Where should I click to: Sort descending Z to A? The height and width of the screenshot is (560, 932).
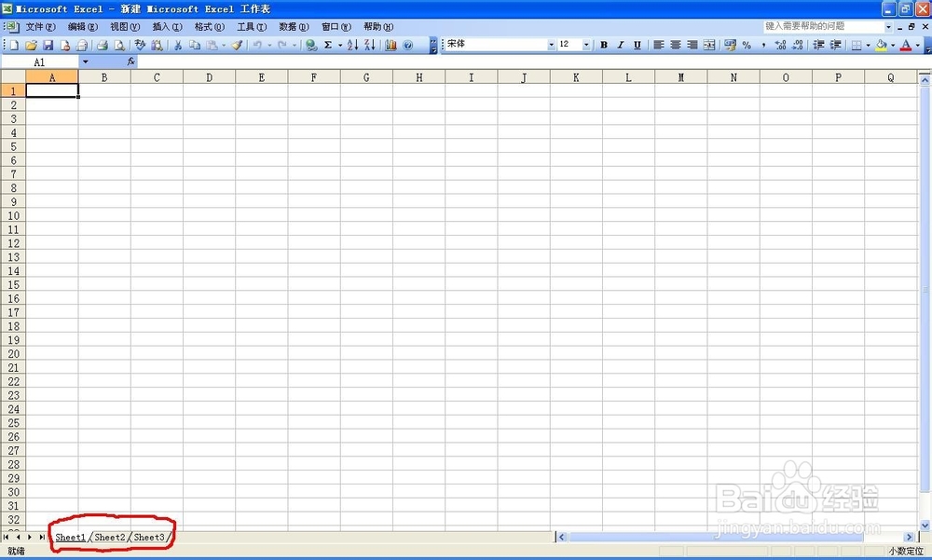[x=370, y=45]
